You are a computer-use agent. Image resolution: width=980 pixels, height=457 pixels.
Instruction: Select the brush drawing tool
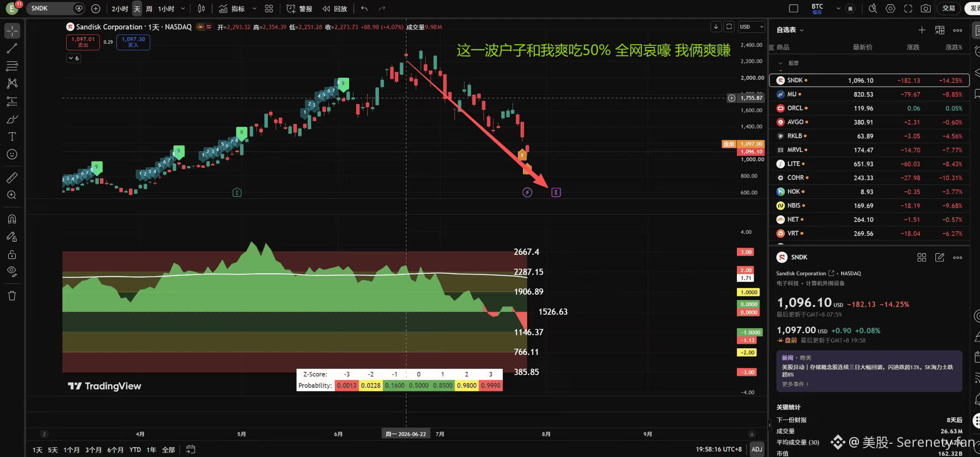click(x=12, y=119)
